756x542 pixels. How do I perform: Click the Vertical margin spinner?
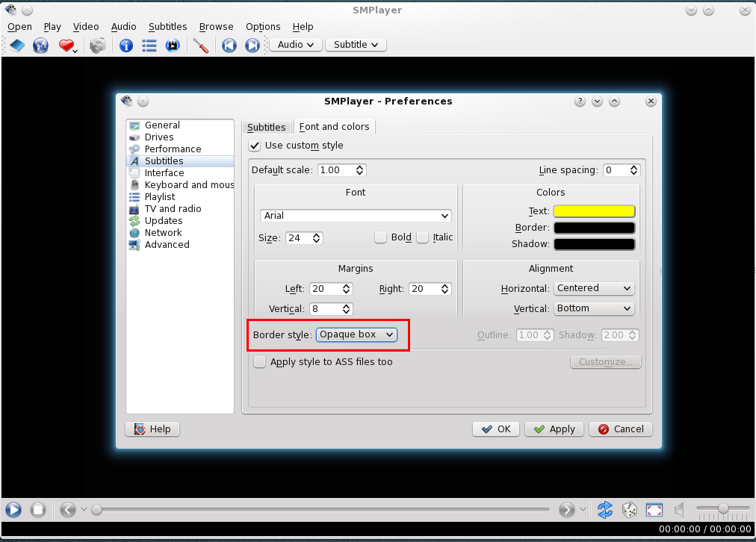[331, 309]
